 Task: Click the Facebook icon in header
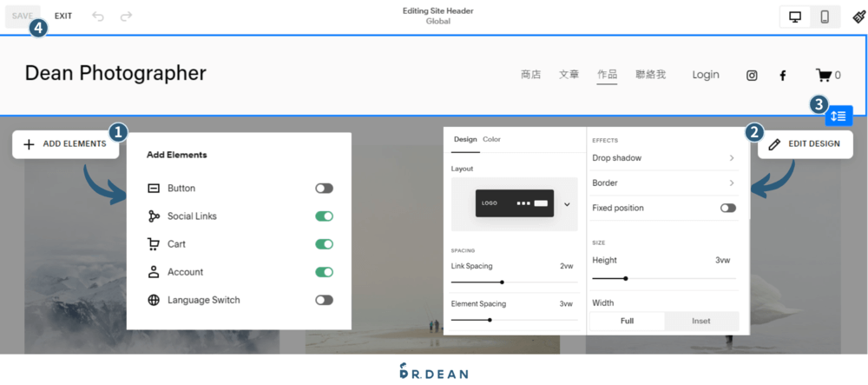783,76
